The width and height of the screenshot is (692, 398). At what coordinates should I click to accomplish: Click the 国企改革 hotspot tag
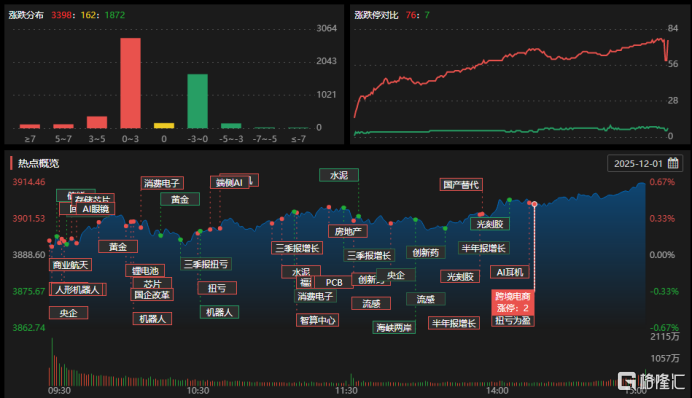(x=152, y=294)
